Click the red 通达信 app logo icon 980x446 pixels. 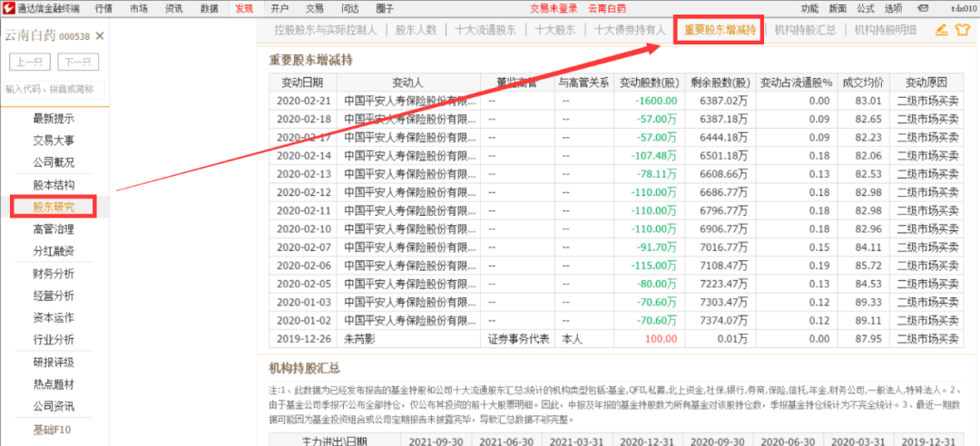(8, 8)
